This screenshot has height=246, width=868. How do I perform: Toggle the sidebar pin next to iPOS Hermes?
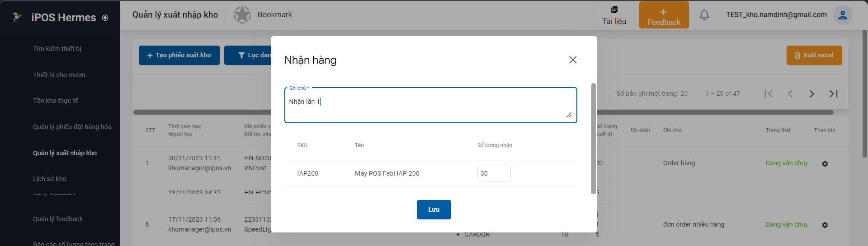tap(105, 18)
